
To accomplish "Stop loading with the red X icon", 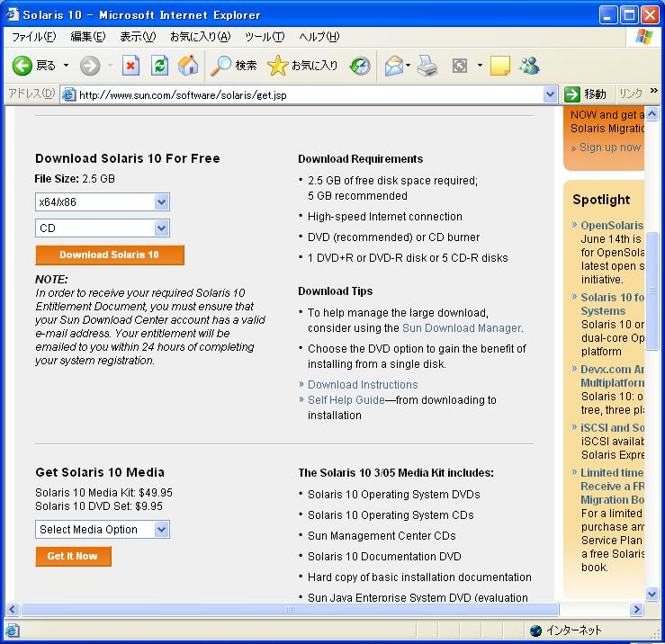I will coord(130,66).
